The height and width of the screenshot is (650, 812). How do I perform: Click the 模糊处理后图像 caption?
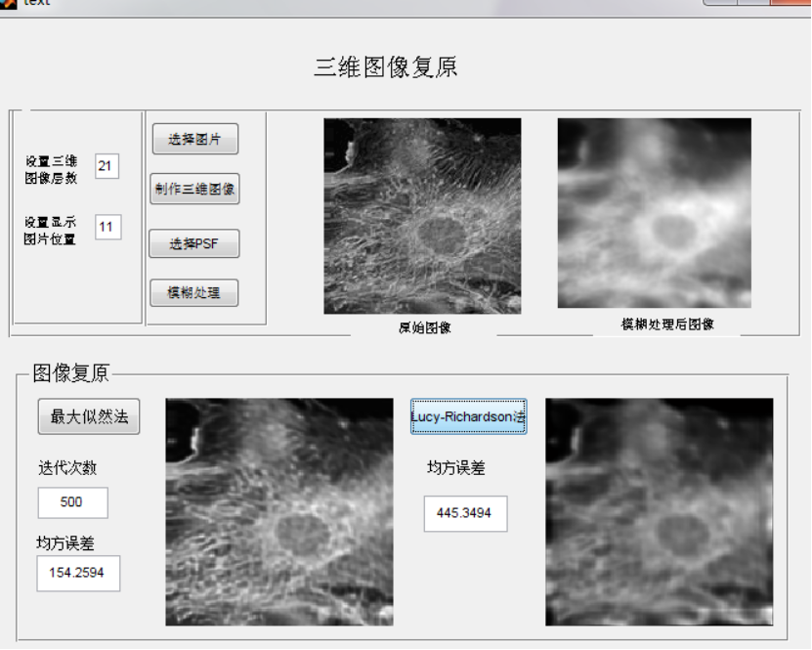click(x=667, y=325)
